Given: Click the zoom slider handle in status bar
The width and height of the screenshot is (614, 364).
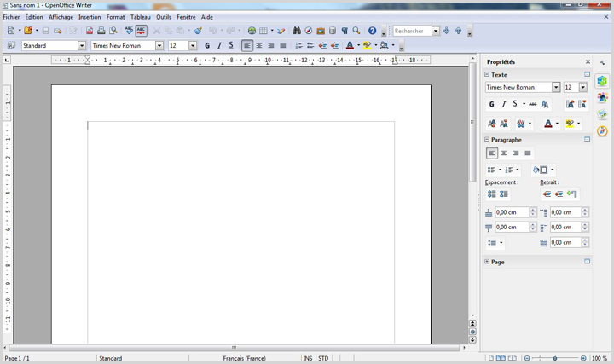Looking at the screenshot, I should [x=555, y=358].
